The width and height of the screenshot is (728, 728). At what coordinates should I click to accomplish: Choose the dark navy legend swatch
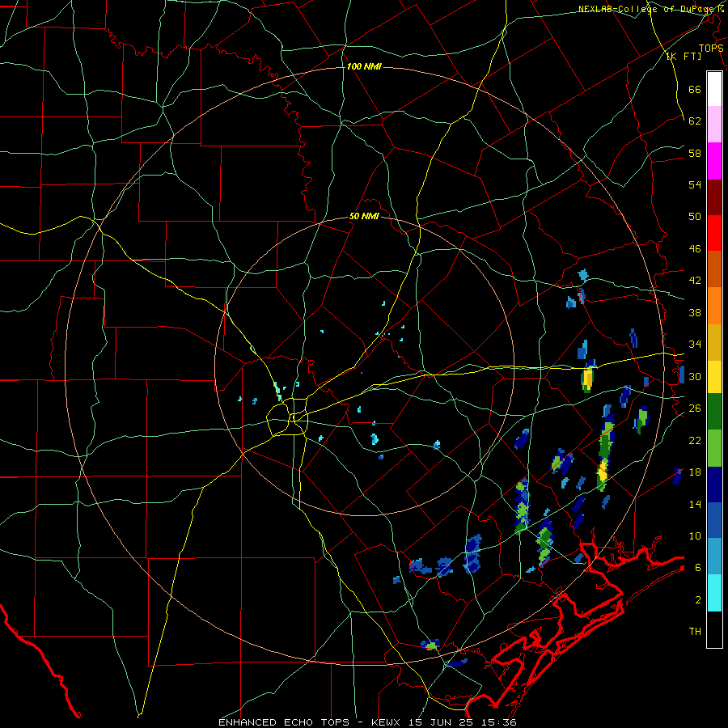(714, 485)
